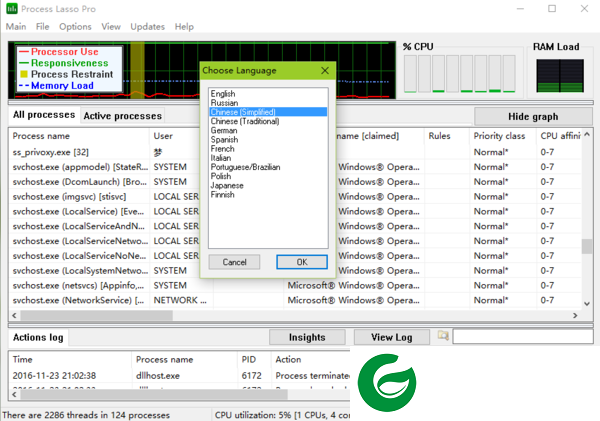Click Cancel in the Choose Language dialog
Viewport: 600px width, 421px height.
pyautogui.click(x=234, y=262)
